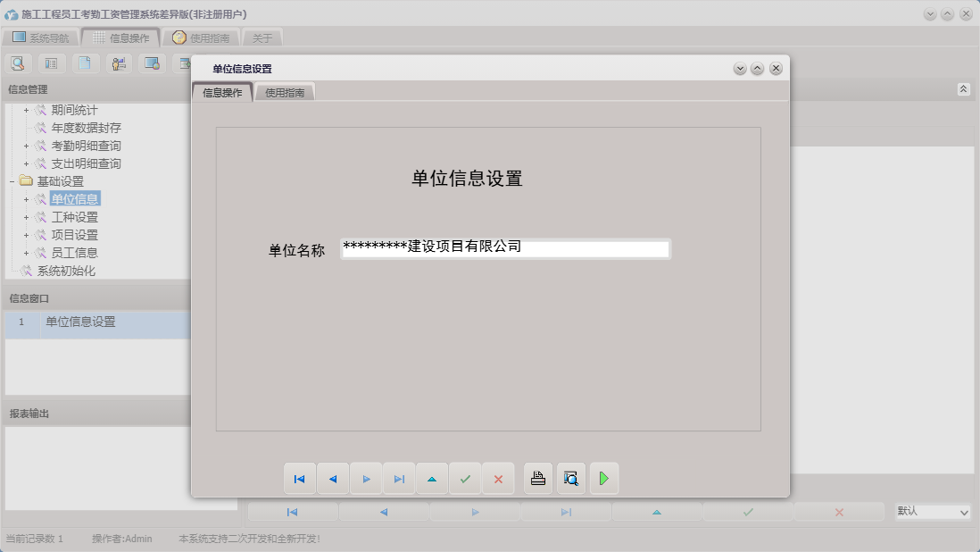
Task: Cancel with the red X button
Action: [498, 478]
